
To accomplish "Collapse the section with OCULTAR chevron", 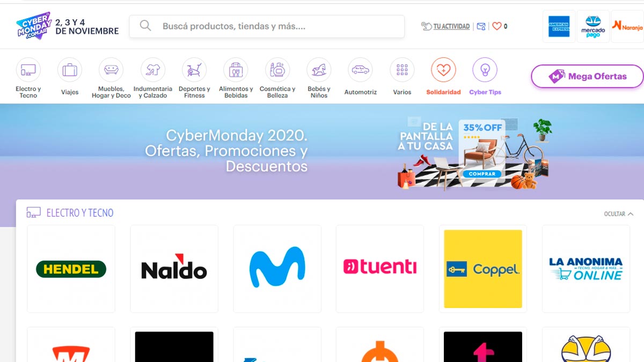I will click(619, 214).
